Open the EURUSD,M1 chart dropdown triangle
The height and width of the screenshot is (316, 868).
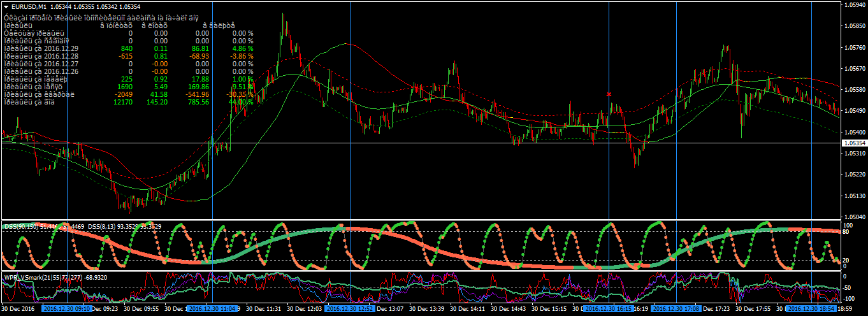click(x=6, y=6)
